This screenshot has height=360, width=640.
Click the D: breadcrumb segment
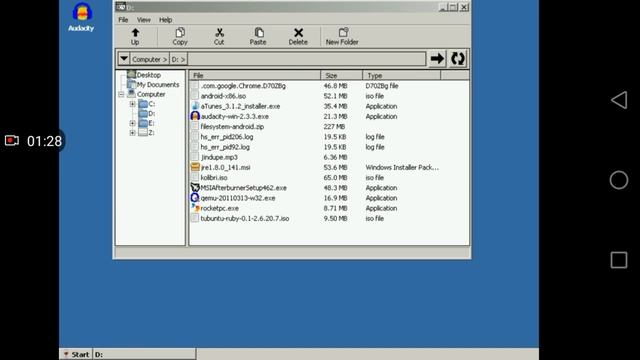[x=178, y=59]
